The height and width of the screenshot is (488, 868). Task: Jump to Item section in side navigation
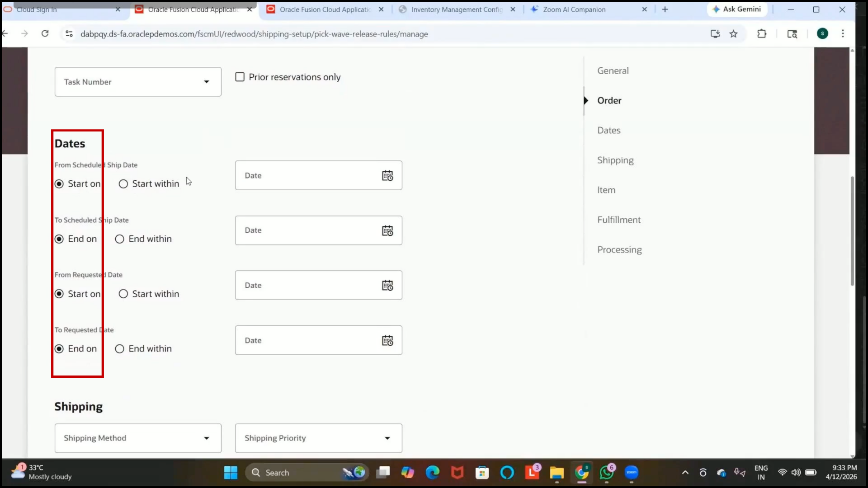[x=606, y=190]
